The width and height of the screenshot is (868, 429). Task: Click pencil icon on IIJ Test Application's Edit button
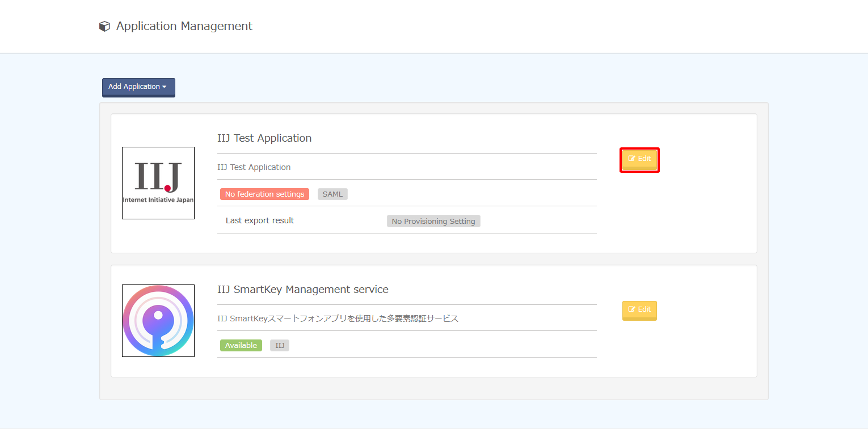point(631,159)
